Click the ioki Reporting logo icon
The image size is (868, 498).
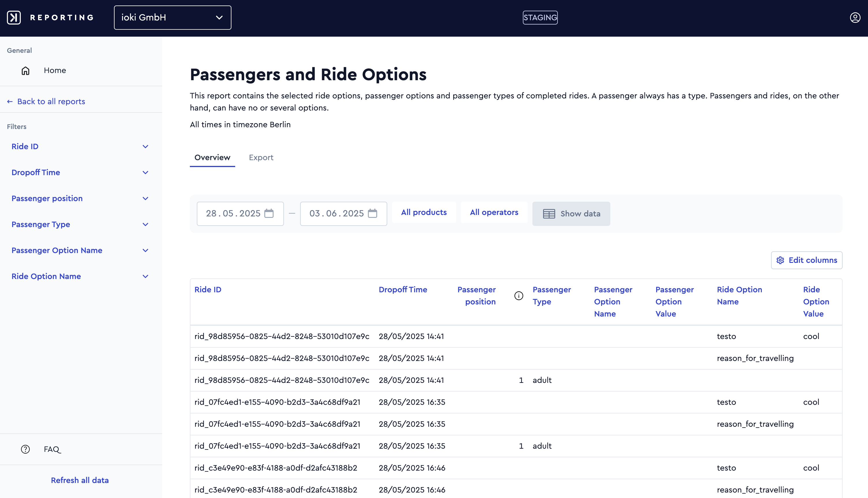[x=14, y=17]
